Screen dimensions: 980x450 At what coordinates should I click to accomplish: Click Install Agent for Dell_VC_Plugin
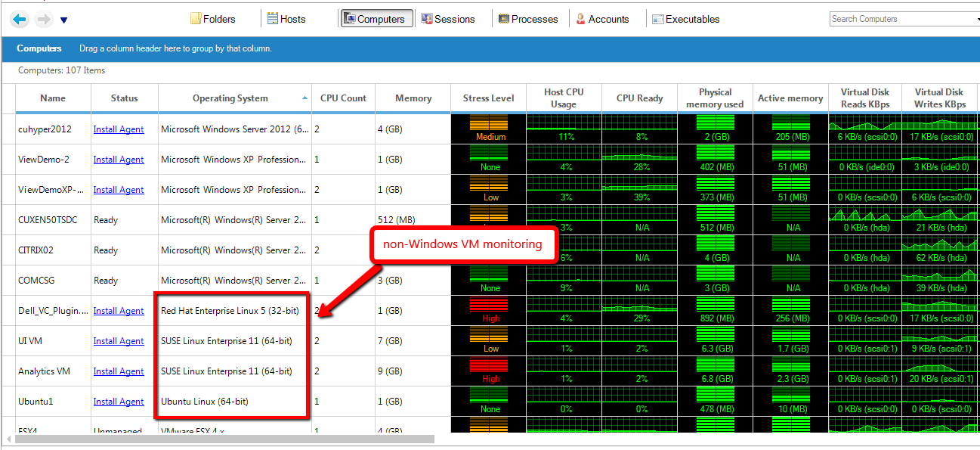tap(119, 311)
